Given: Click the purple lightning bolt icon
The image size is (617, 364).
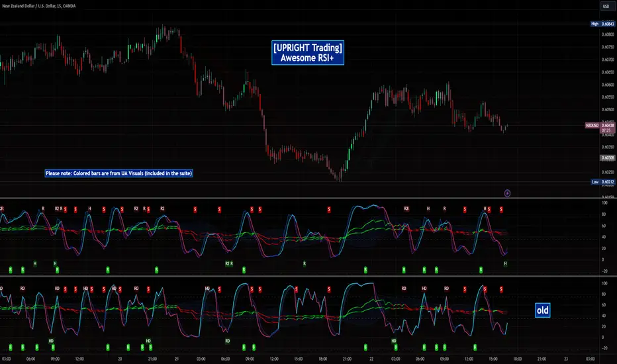Looking at the screenshot, I should point(507,193).
